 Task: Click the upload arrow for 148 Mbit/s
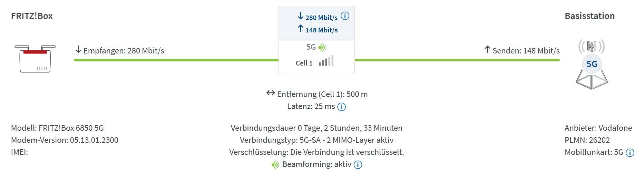tap(301, 29)
